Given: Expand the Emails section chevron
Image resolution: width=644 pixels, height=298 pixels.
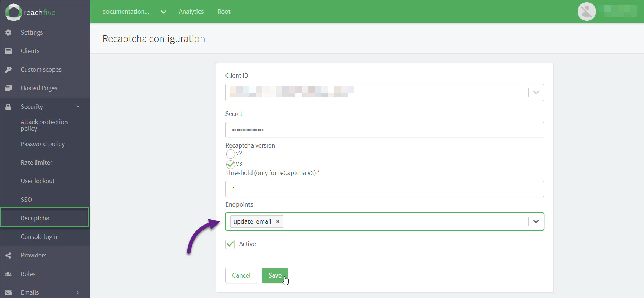Looking at the screenshot, I should pyautogui.click(x=78, y=292).
